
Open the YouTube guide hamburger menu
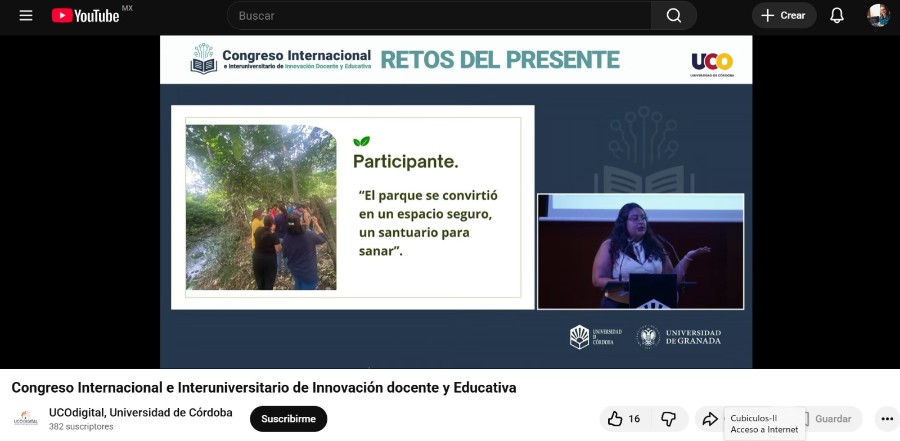coord(26,16)
